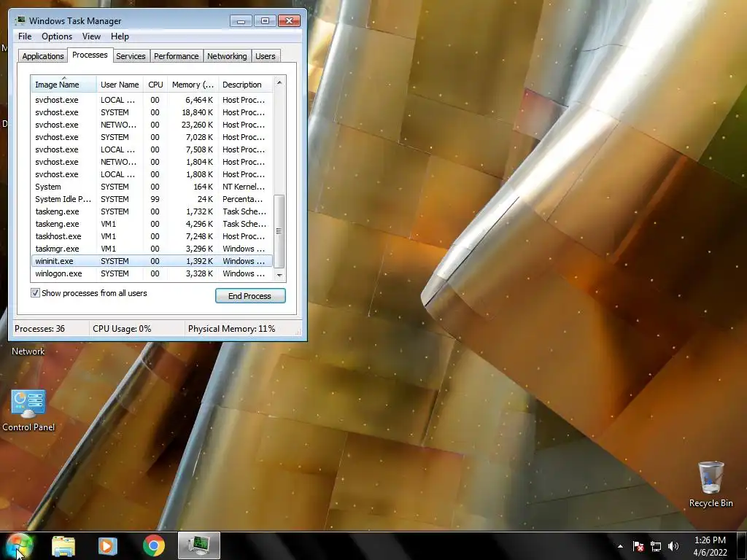Open Google Chrome from the taskbar
Screen dimensions: 747x560
153,546
